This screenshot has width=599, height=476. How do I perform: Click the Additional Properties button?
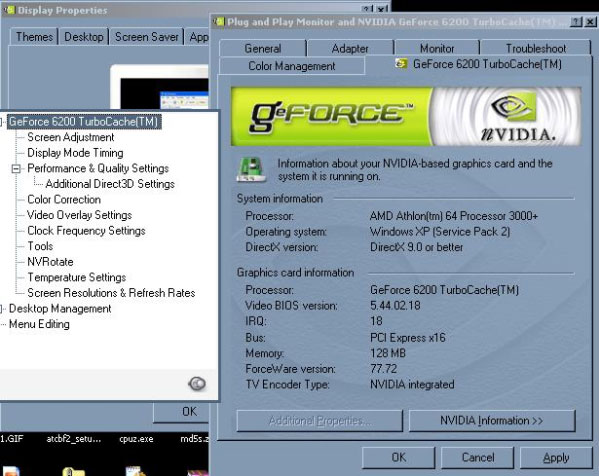click(319, 421)
